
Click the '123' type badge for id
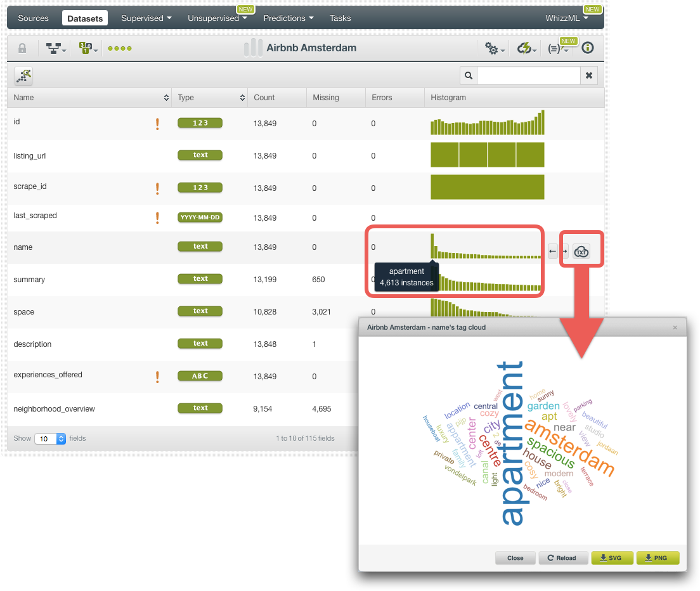pyautogui.click(x=200, y=123)
